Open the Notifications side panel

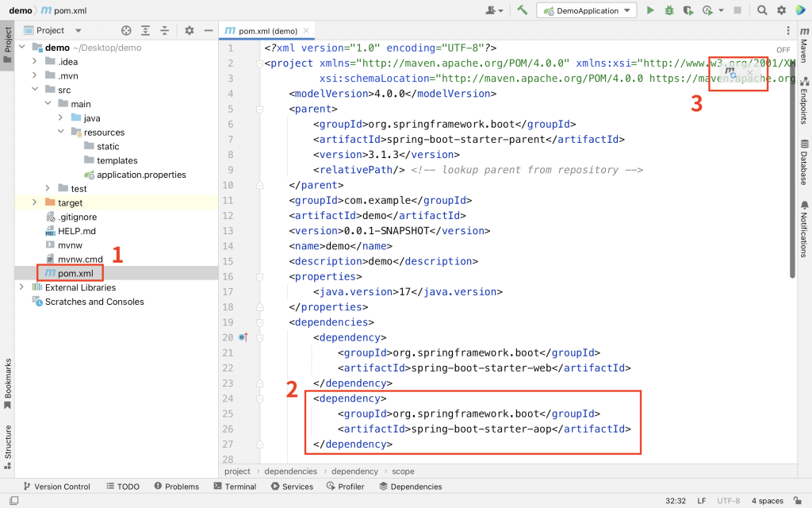point(804,229)
